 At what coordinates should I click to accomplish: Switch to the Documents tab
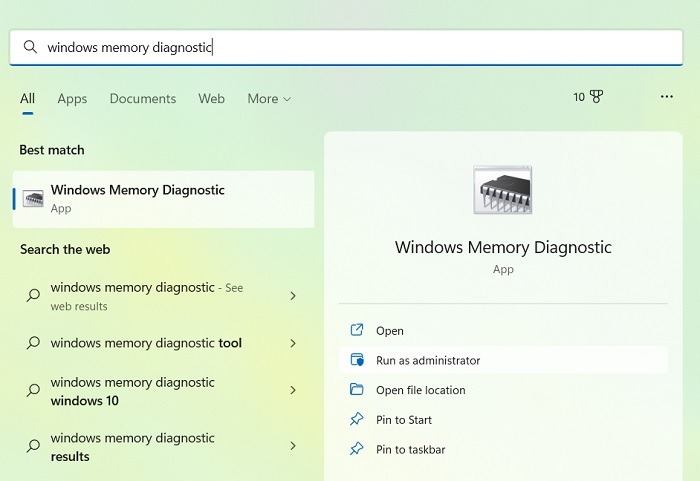pyautogui.click(x=143, y=99)
